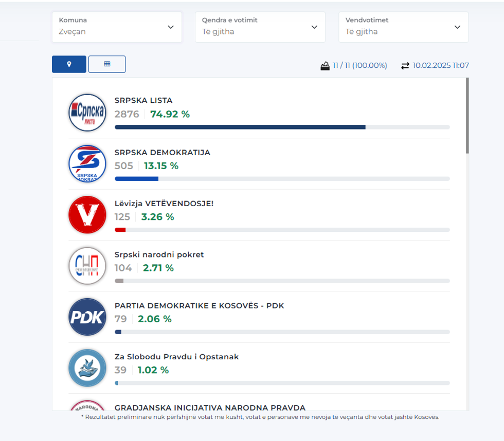Select the SRPSKA LISTA party name
The image size is (504, 441).
143,100
